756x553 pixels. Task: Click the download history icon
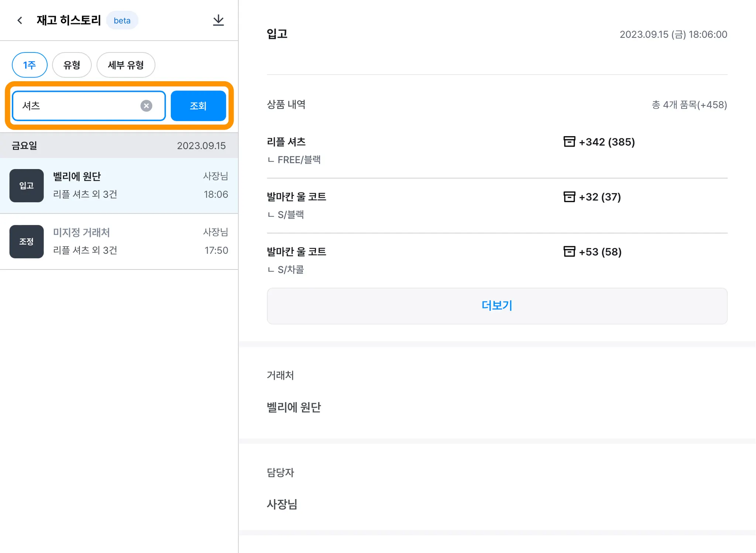218,20
